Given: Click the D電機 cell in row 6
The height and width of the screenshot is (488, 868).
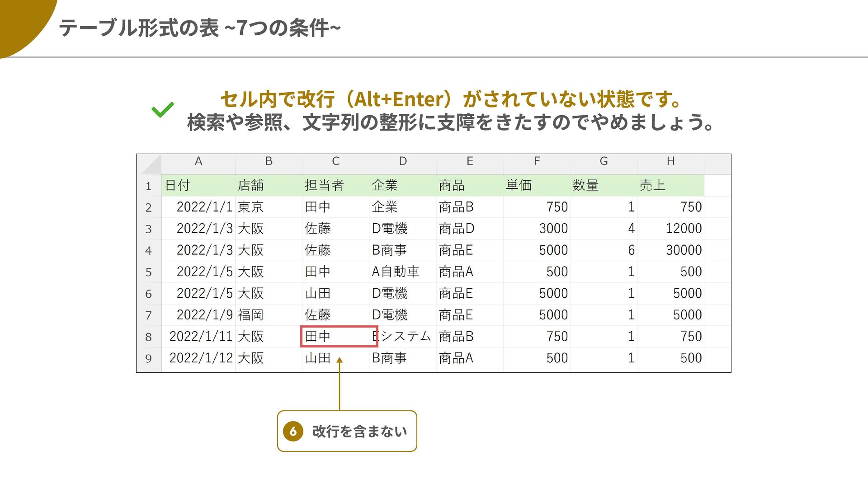Looking at the screenshot, I should click(402, 294).
